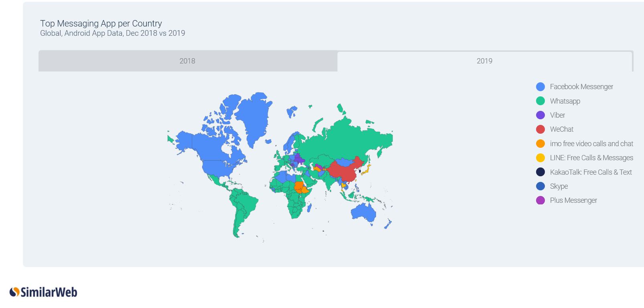This screenshot has width=644, height=308.
Task: Toggle the KakaoTalk: Free Calls & Text label
Action: point(591,172)
